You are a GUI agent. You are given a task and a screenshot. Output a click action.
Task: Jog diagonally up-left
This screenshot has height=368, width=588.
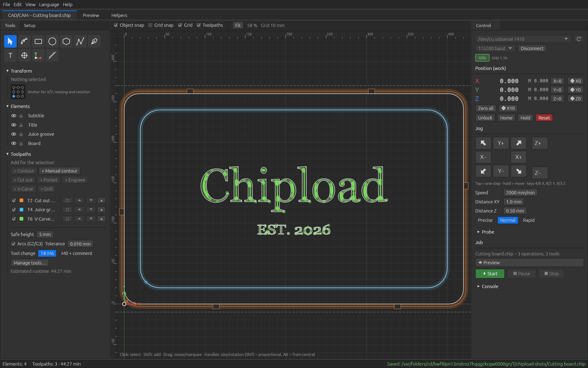tap(483, 143)
